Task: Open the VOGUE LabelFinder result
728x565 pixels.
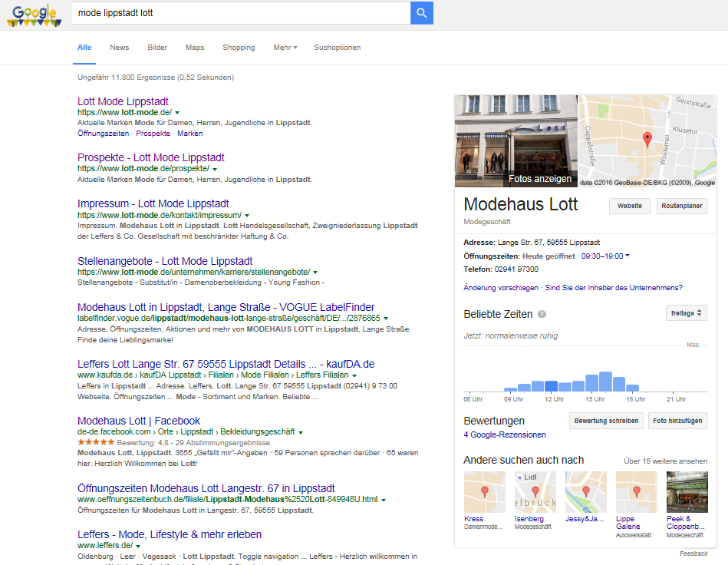Action: (x=226, y=307)
